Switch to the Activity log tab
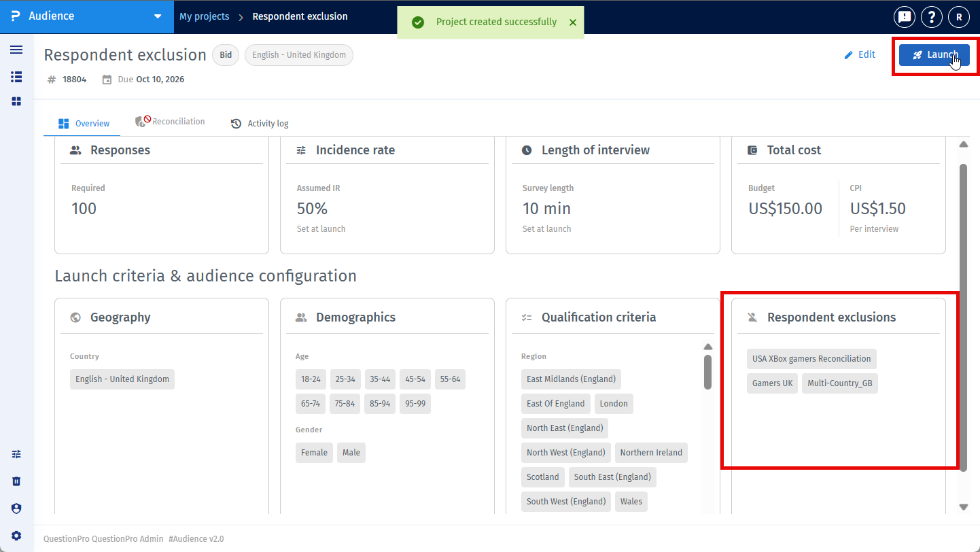This screenshot has width=980, height=552. 260,124
